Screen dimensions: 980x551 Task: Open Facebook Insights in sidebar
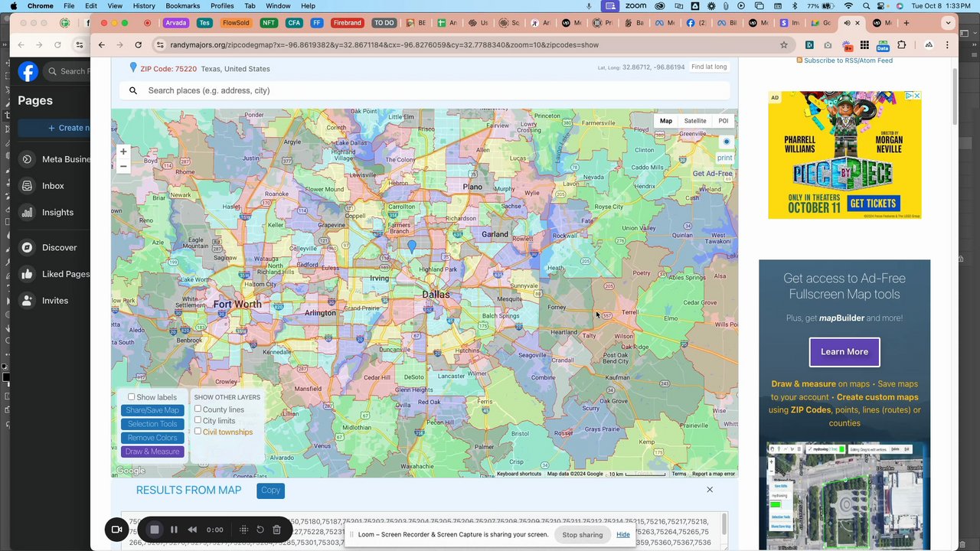point(57,213)
